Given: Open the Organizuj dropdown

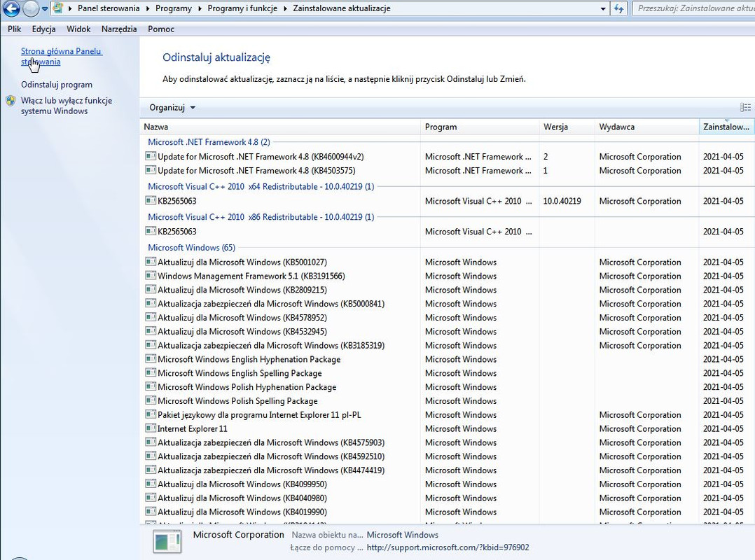Looking at the screenshot, I should tap(172, 107).
